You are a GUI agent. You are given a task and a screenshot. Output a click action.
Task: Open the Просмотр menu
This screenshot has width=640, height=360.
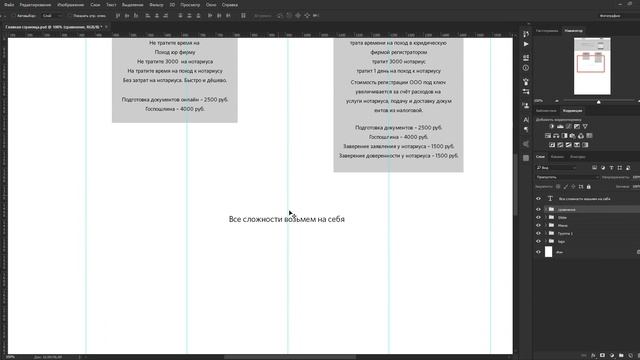[x=190, y=5]
